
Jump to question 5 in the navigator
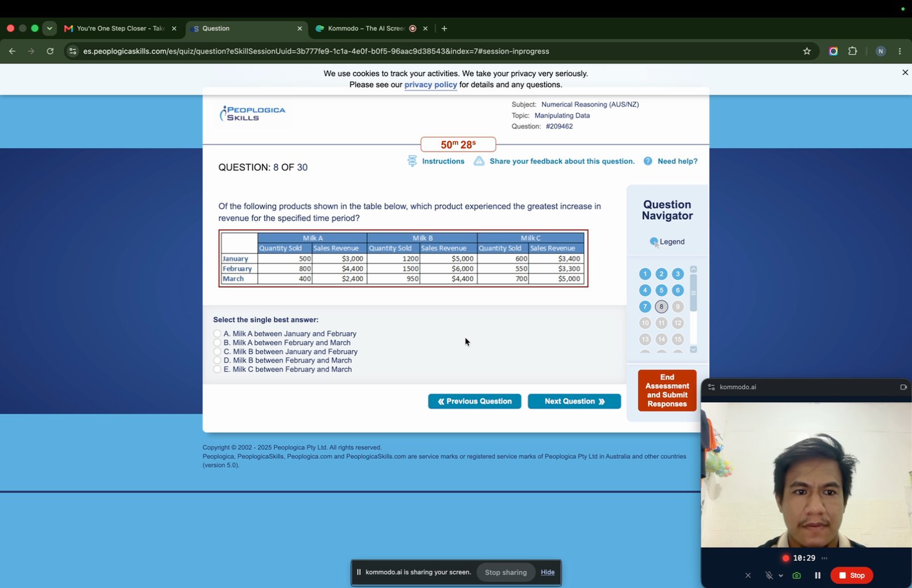(661, 290)
